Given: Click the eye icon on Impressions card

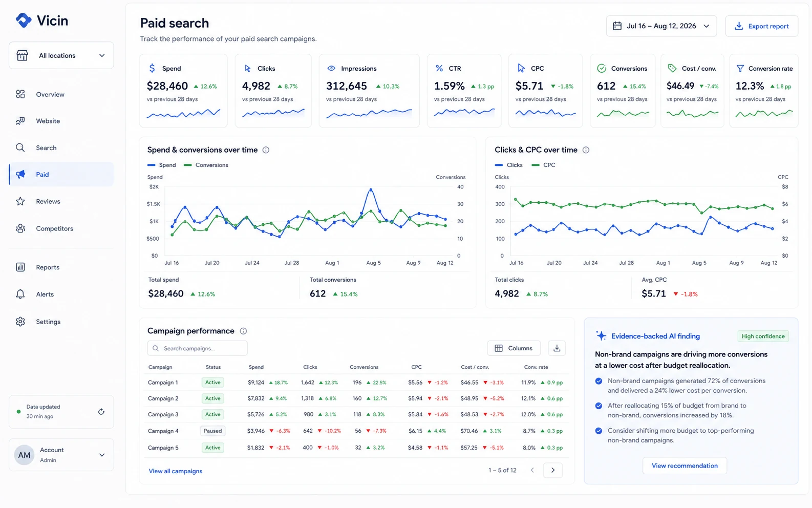Looking at the screenshot, I should (331, 68).
